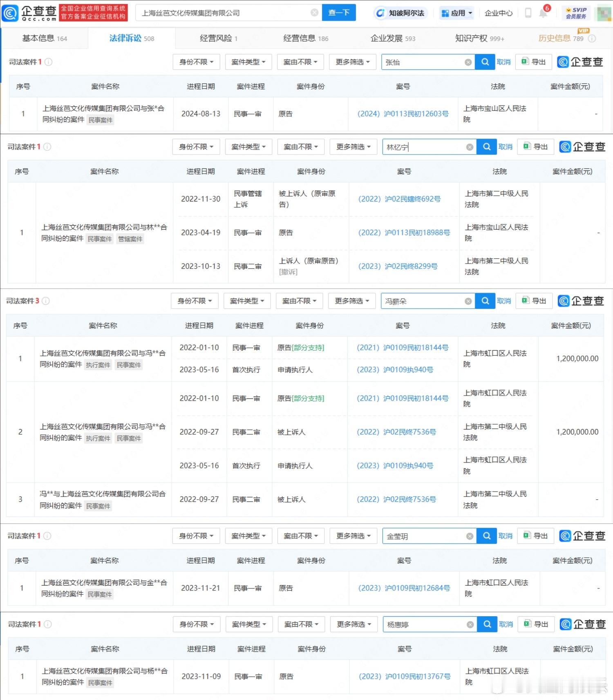
Task: Clear the 金莹玥 search keyword
Action: click(x=470, y=536)
